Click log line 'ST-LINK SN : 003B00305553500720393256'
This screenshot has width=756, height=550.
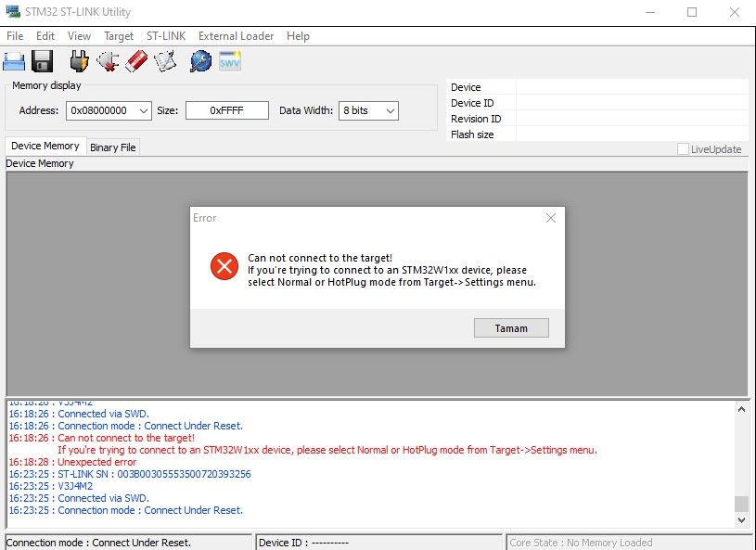click(x=154, y=474)
